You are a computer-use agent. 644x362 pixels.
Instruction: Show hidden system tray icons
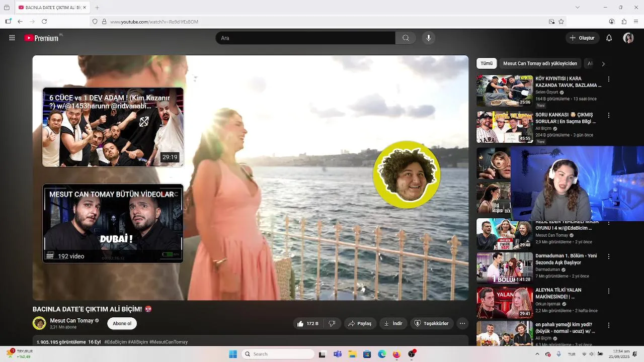coord(537,354)
